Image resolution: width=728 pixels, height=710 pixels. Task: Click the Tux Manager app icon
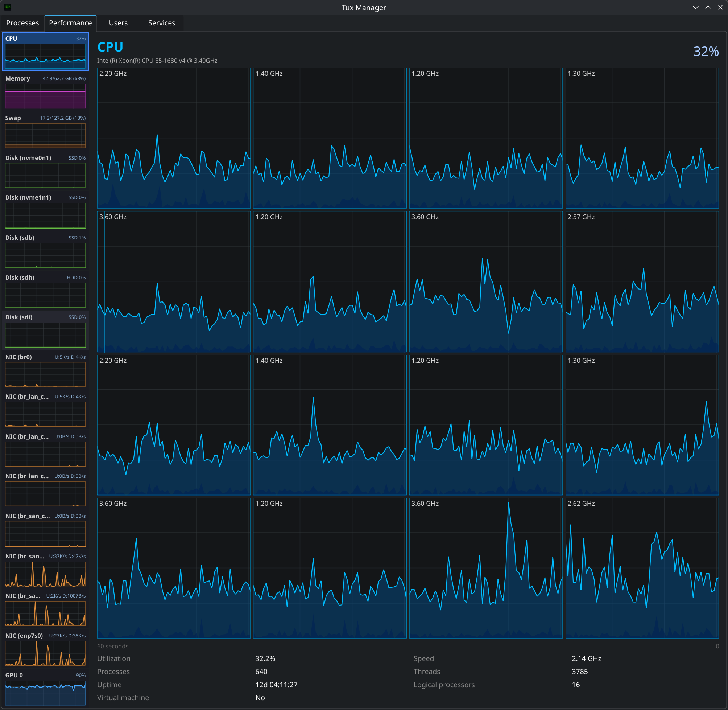pos(8,7)
